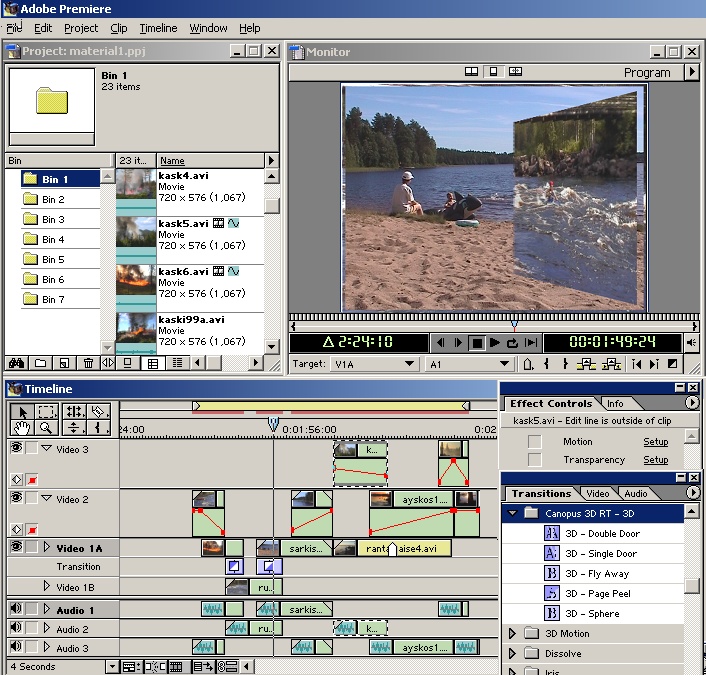Mute Audio 3 track speaker icon
The width and height of the screenshot is (706, 675).
point(16,647)
